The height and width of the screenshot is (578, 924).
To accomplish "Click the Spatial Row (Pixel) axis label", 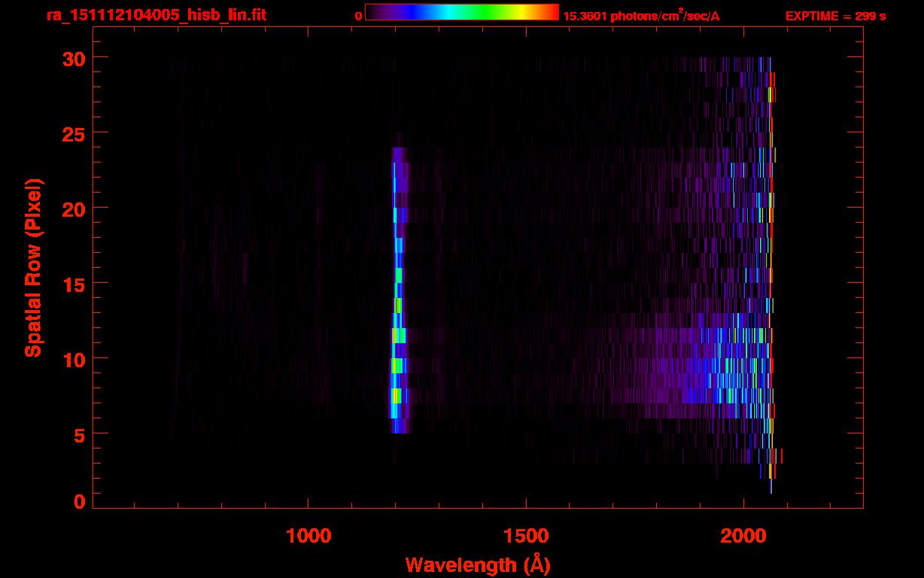I will click(x=33, y=268).
